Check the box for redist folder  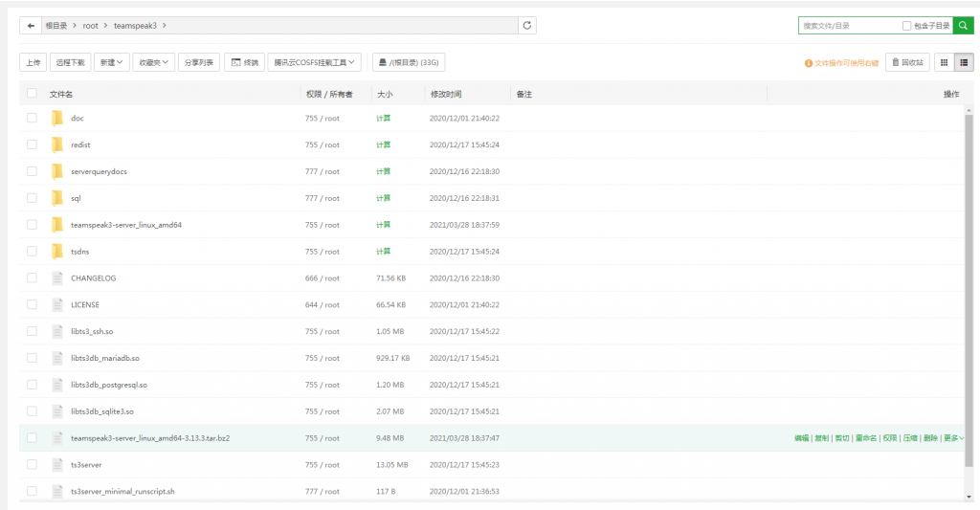(x=32, y=144)
